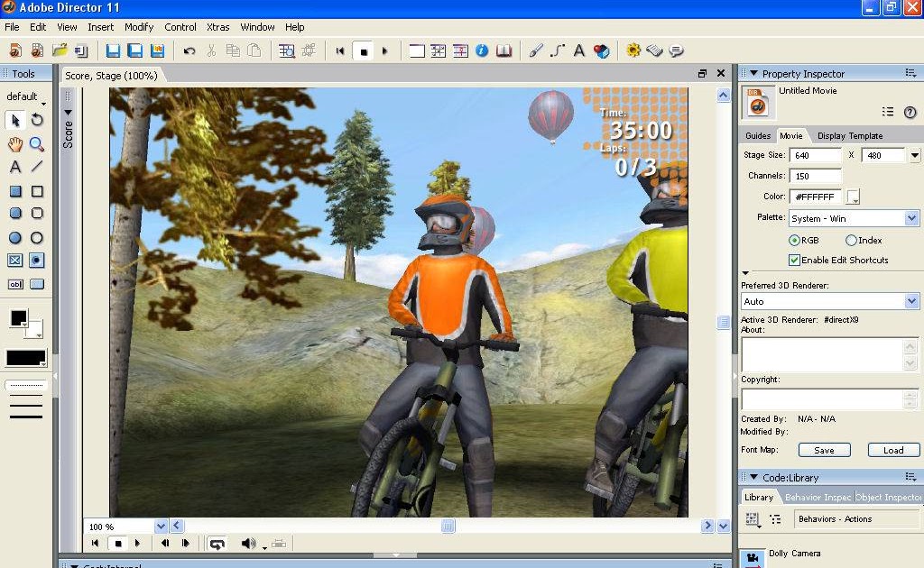
Task: Select the Magnifying Glass zoom tool
Action: [37, 144]
